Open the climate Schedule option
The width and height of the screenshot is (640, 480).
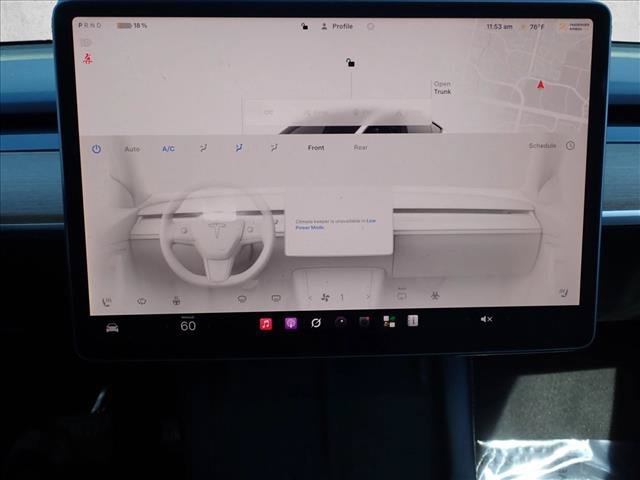[x=542, y=146]
